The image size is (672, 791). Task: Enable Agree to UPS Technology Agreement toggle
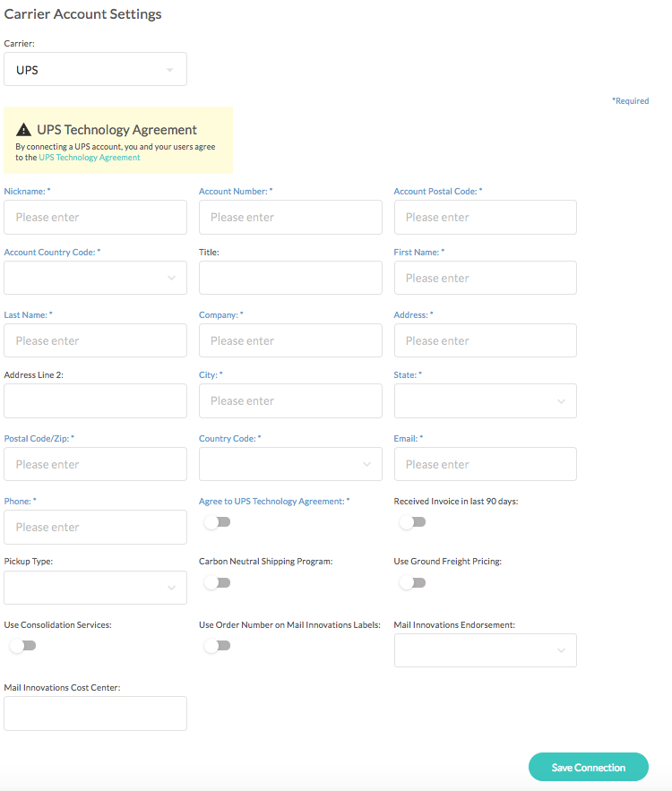[218, 521]
